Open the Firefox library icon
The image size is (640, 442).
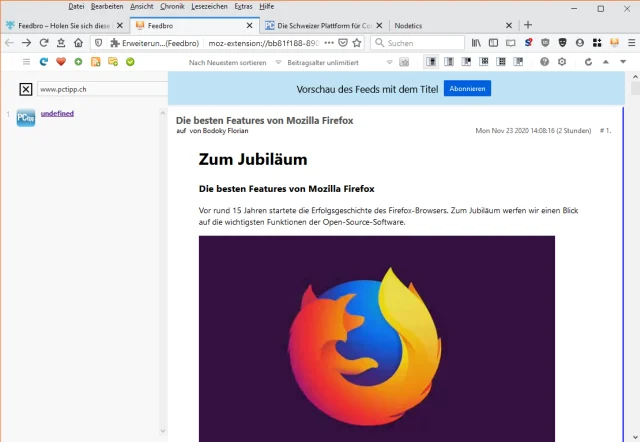click(x=476, y=43)
